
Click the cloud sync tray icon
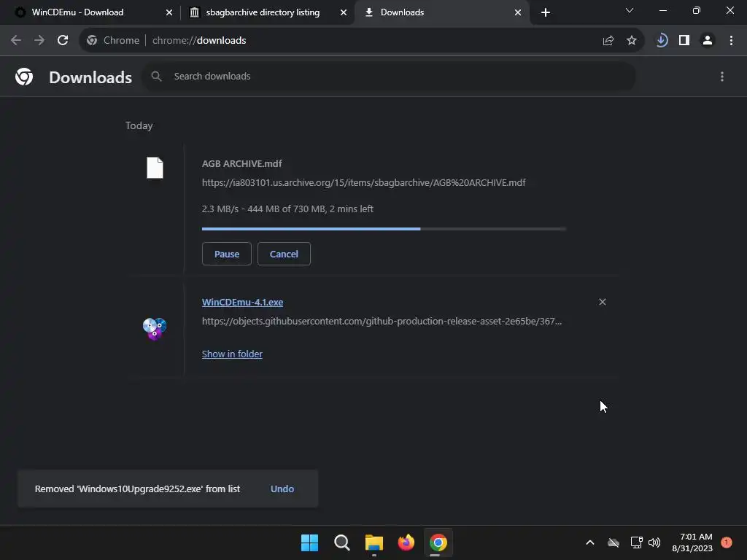pyautogui.click(x=614, y=542)
